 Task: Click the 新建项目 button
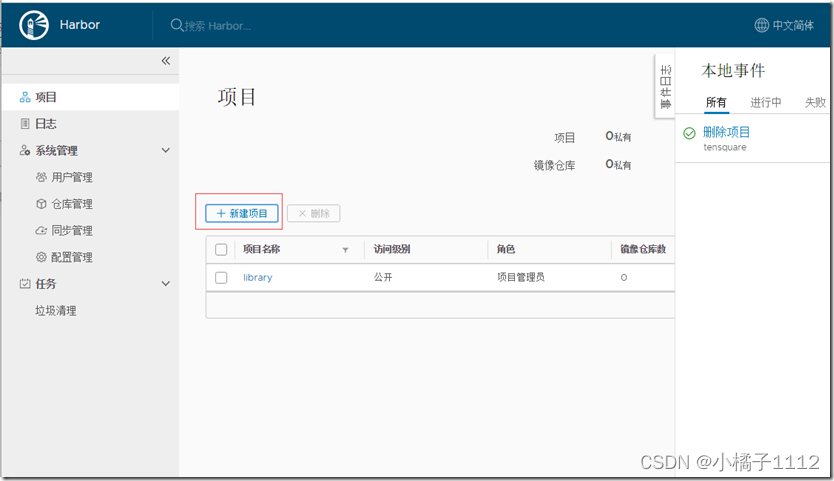coord(241,213)
